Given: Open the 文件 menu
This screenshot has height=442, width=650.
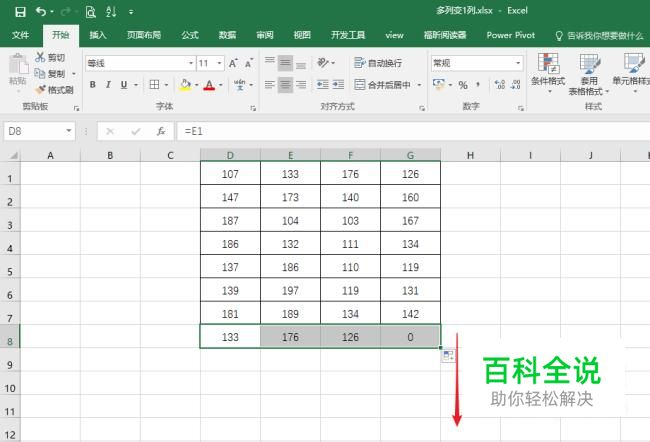Looking at the screenshot, I should [20, 35].
